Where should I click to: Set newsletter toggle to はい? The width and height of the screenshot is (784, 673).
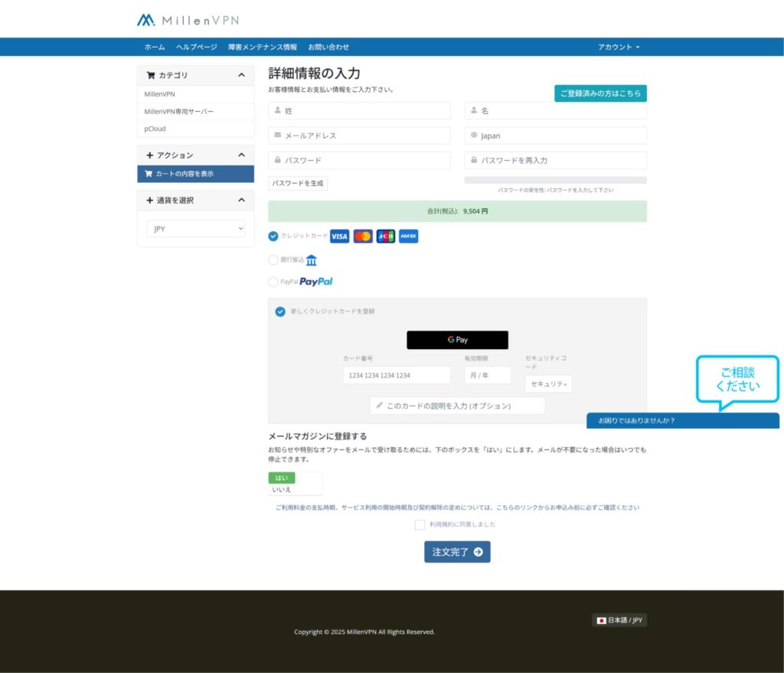[x=282, y=478]
